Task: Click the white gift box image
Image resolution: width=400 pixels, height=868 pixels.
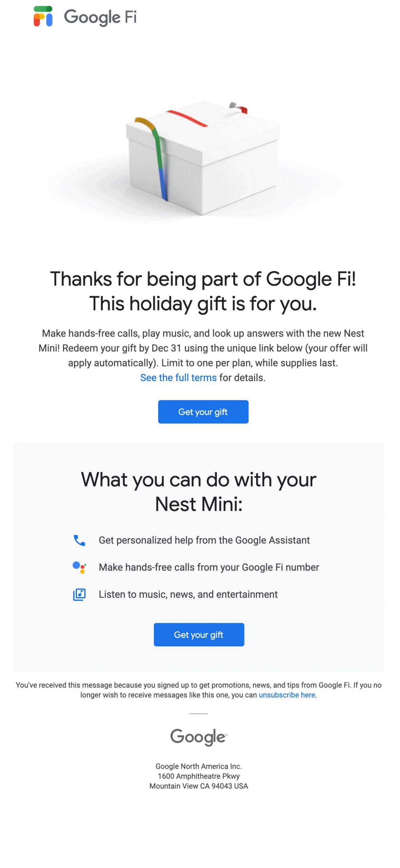Action: [203, 158]
